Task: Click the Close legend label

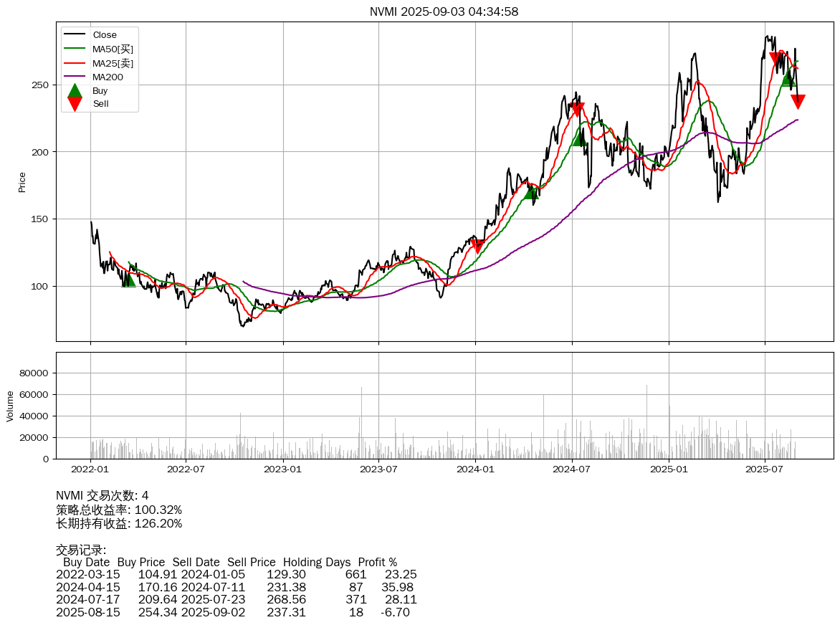Action: point(105,35)
